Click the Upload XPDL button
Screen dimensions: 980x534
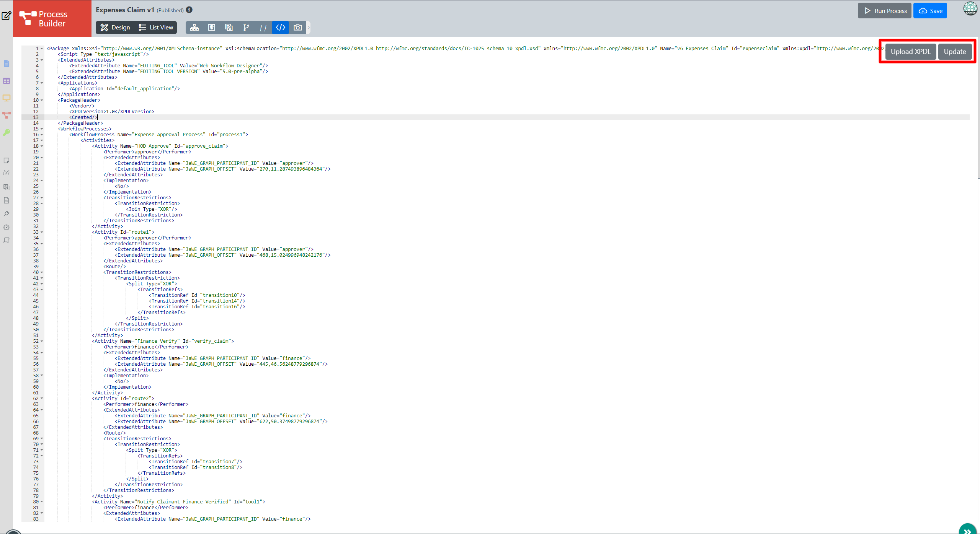point(910,52)
